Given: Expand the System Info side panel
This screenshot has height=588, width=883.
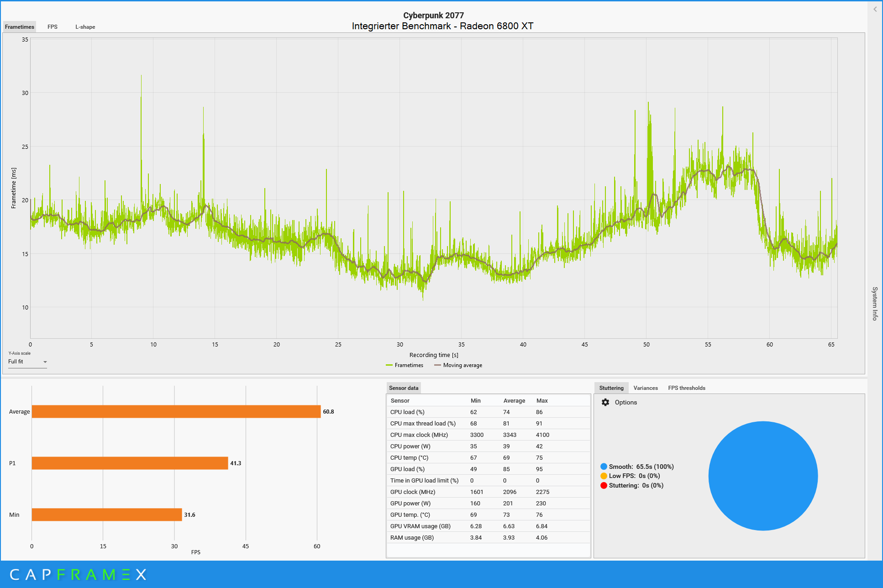Looking at the screenshot, I should (875, 304).
